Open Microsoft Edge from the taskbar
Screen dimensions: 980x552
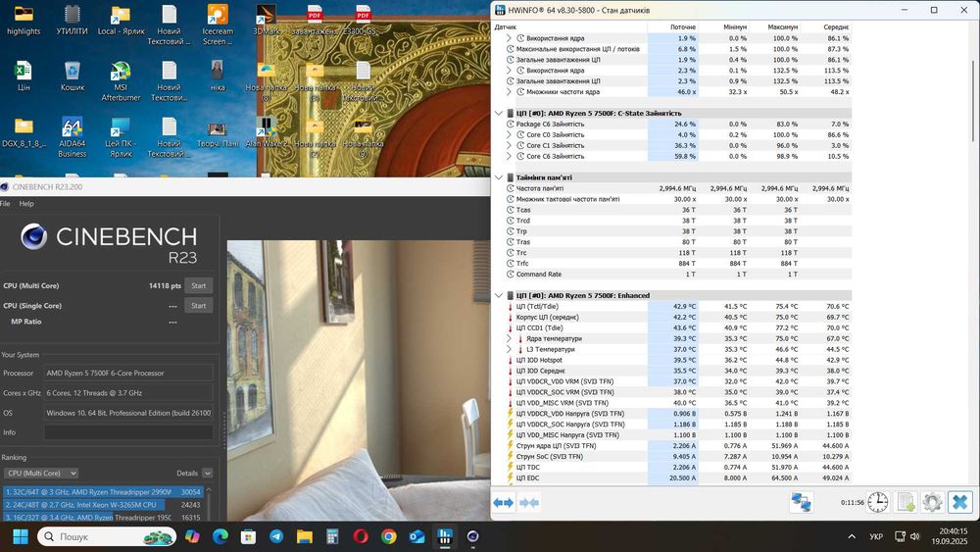[220, 536]
